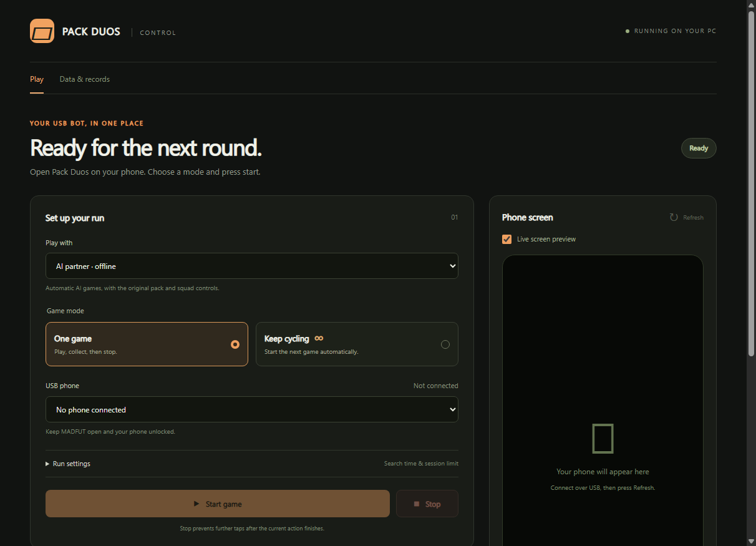Click the CONTROL header label
The image size is (756, 546).
click(158, 32)
